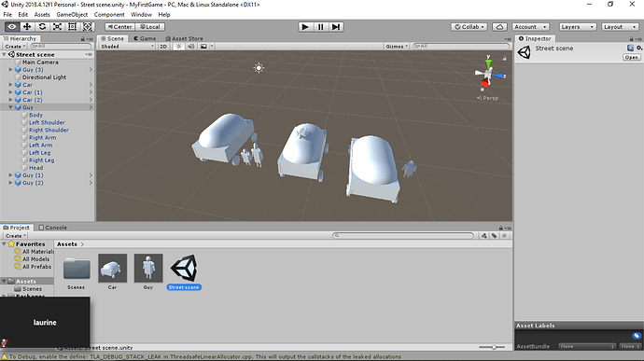
Task: Switch to the Game tab
Action: coord(145,38)
